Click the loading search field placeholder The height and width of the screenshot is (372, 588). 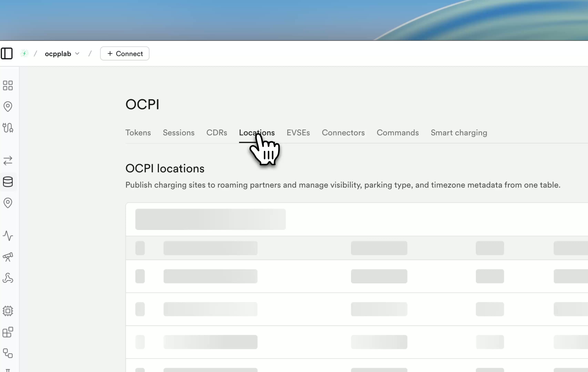(x=210, y=219)
